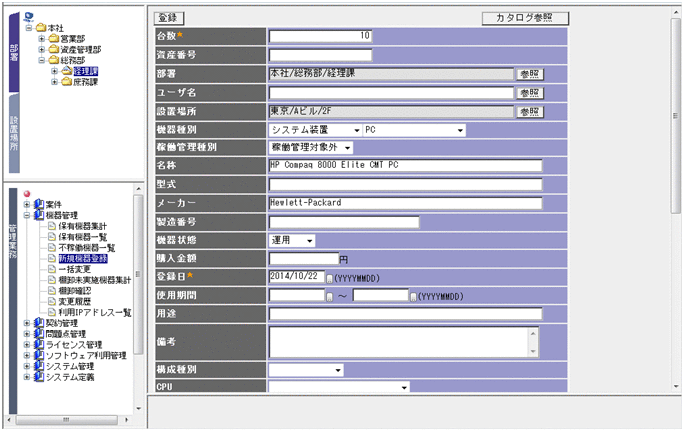Viewport: 685px width, 433px height.
Task: Select 本社 folder in tree
Action: (x=50, y=28)
